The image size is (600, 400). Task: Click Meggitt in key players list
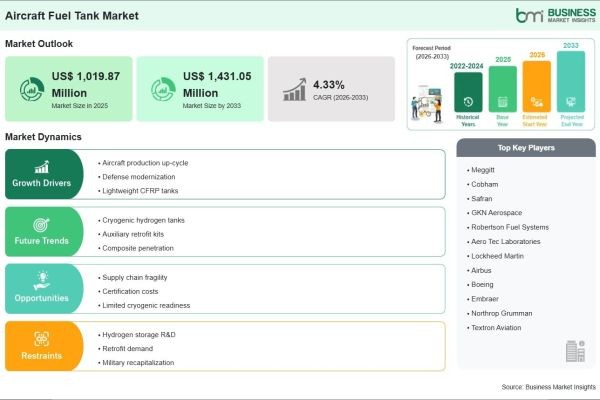pos(481,170)
